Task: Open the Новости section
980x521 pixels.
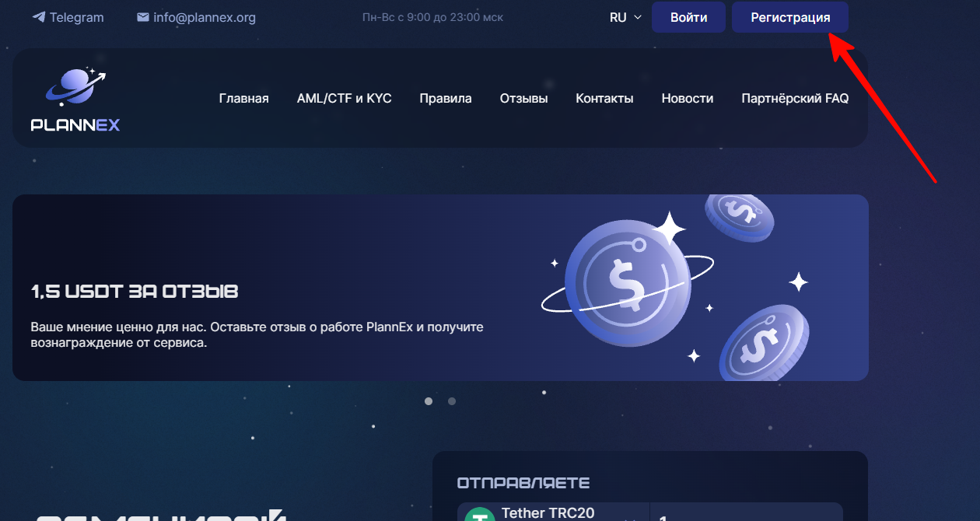Action: pos(687,98)
